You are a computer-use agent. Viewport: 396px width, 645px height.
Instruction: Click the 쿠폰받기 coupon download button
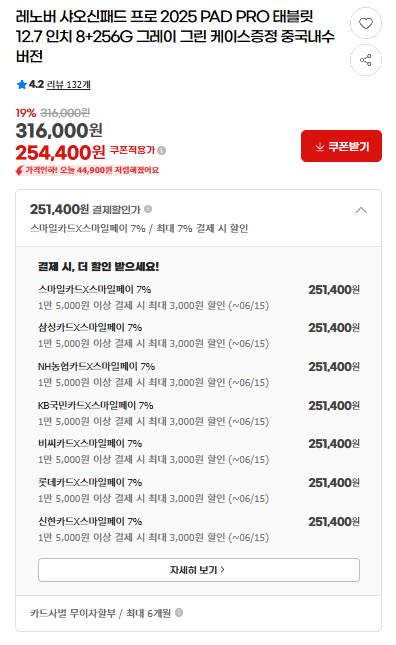(341, 146)
